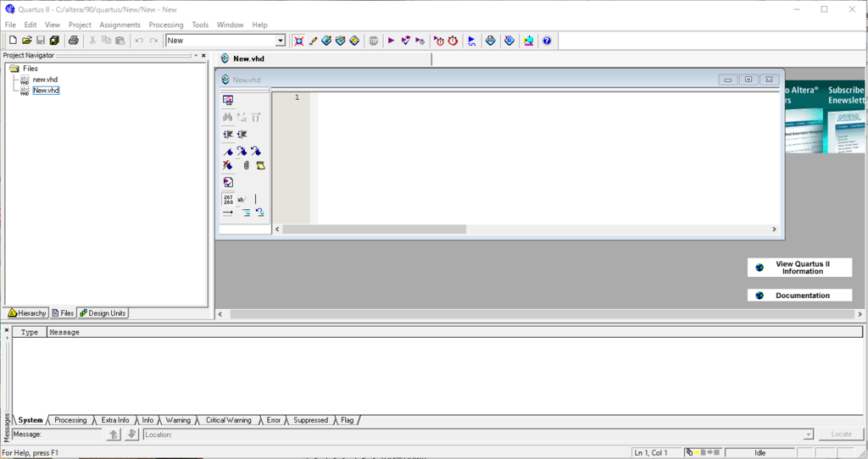Open the Error messages tab
Screen dimensions: 868x459
coord(274,420)
